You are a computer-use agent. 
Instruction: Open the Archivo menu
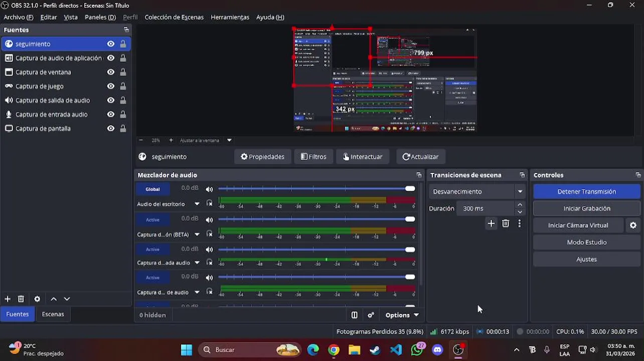click(18, 17)
